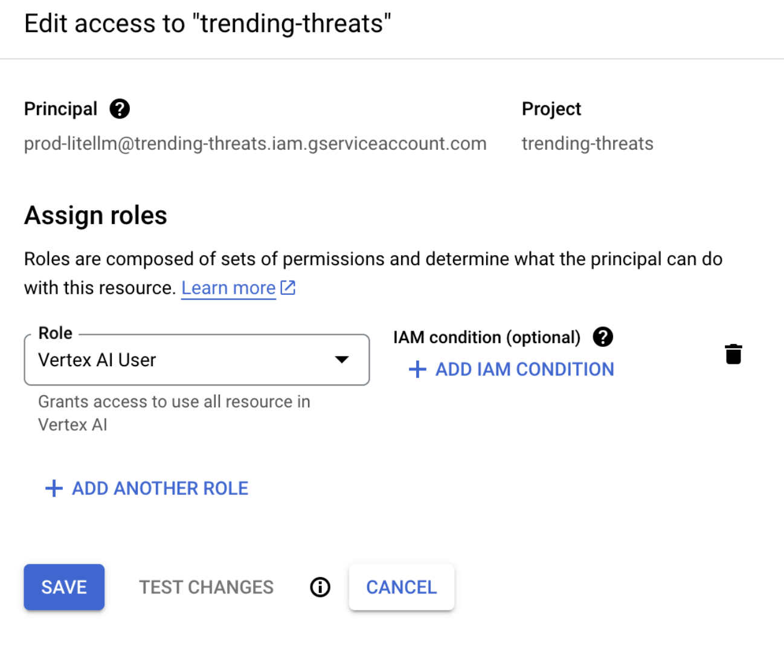Click the trending-threats project name
Viewport: 784px width, 672px height.
click(x=587, y=143)
